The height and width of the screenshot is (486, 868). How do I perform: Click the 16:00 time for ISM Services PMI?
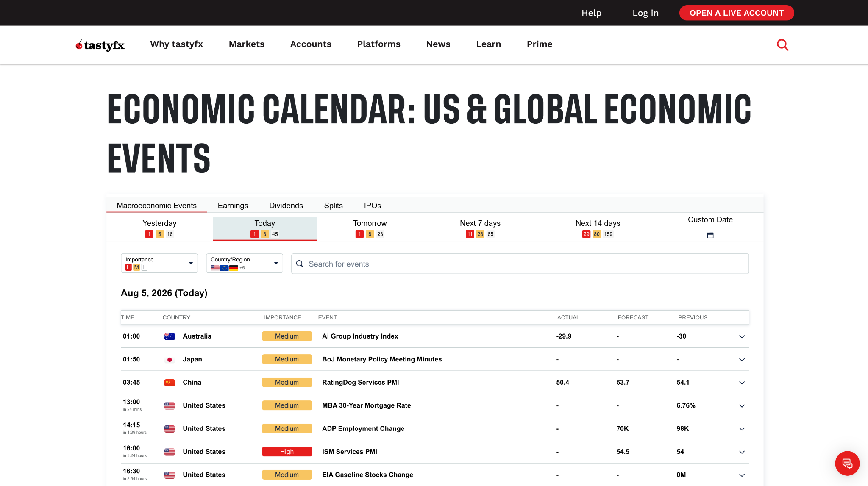click(131, 448)
